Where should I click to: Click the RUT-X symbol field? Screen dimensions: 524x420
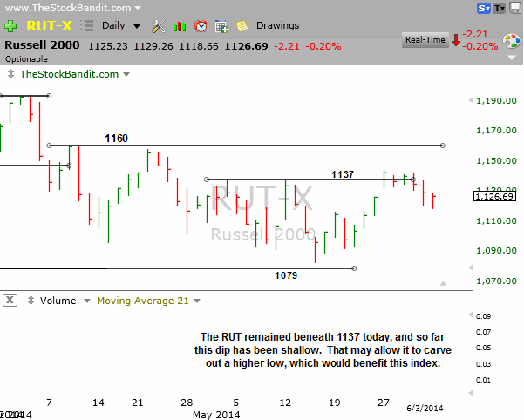(x=49, y=26)
